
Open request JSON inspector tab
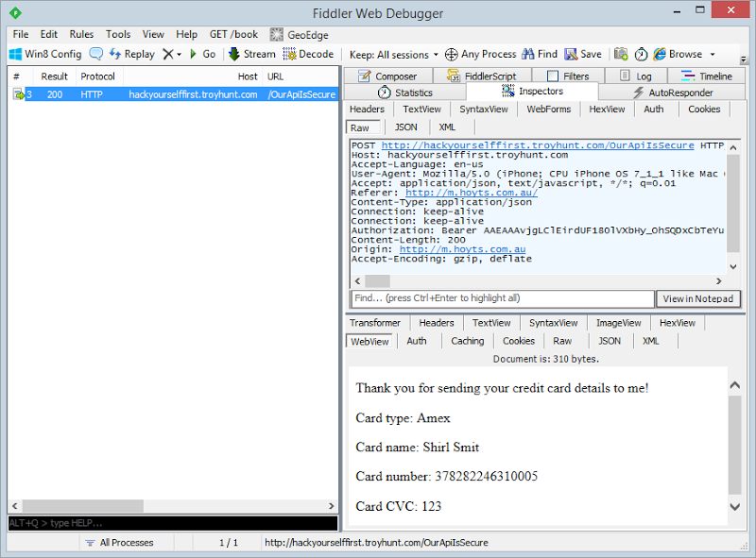coord(406,127)
